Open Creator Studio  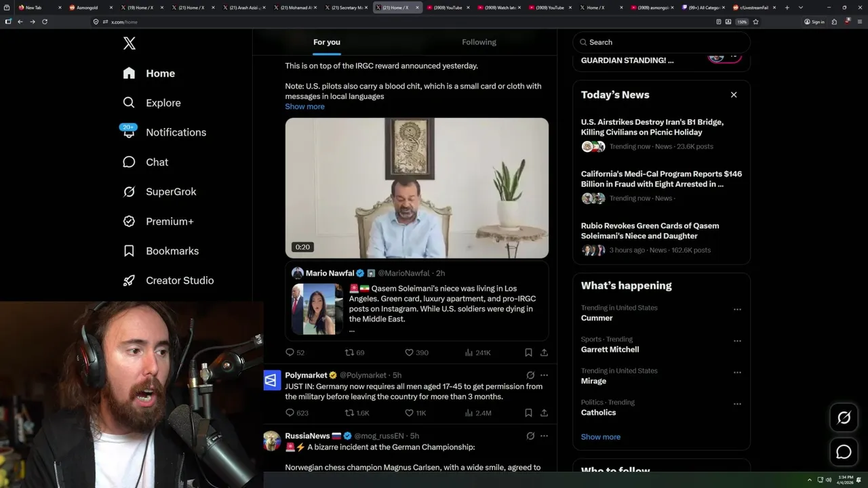(x=168, y=281)
